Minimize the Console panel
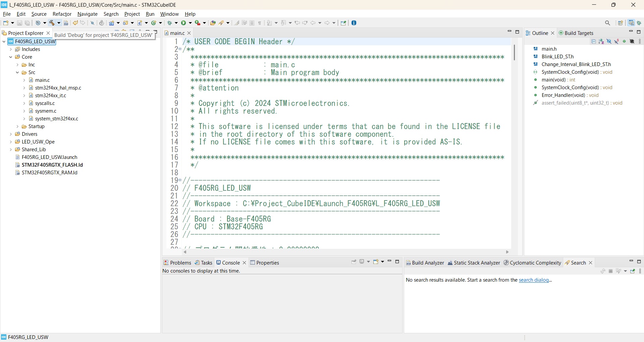This screenshot has height=342, width=644. click(x=389, y=262)
